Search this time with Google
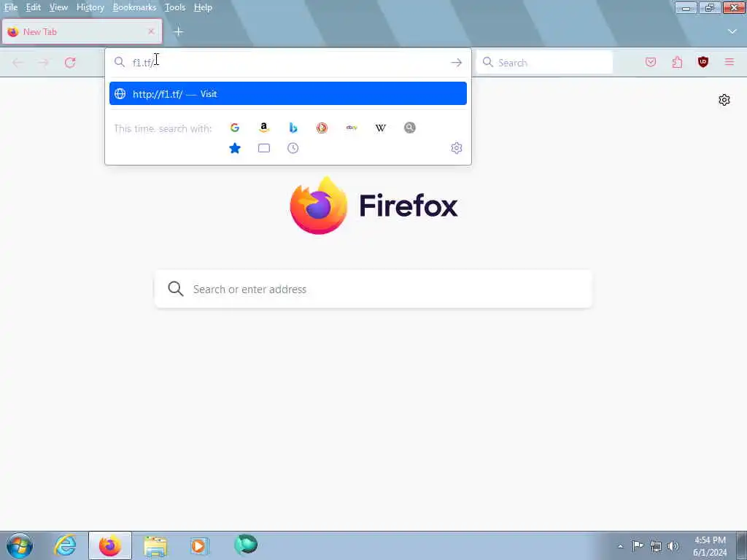The height and width of the screenshot is (560, 747). 234,128
